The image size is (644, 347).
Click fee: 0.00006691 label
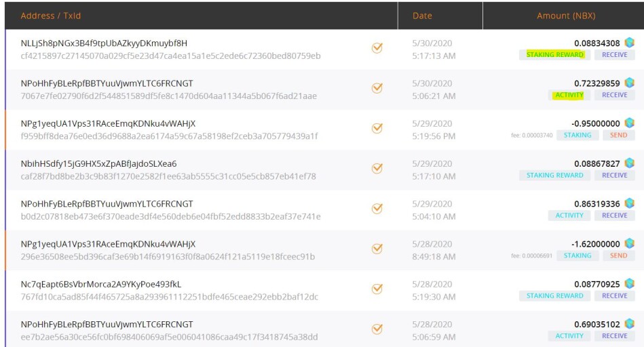click(531, 256)
